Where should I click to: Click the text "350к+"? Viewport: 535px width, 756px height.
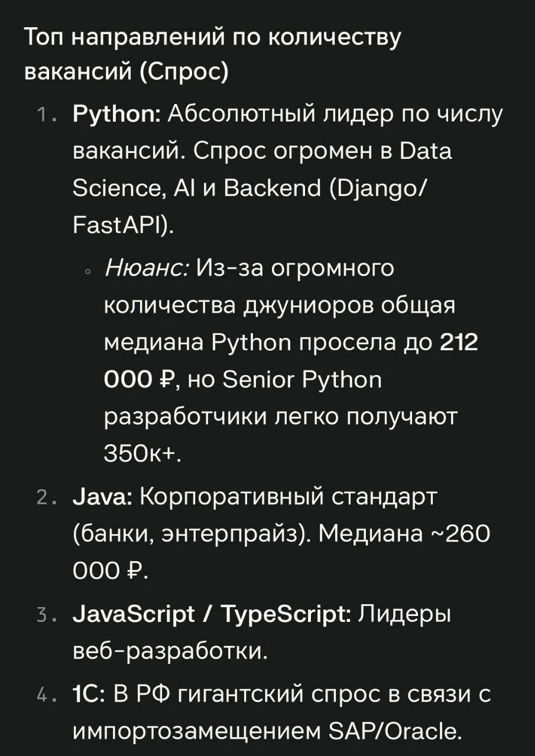(x=141, y=454)
